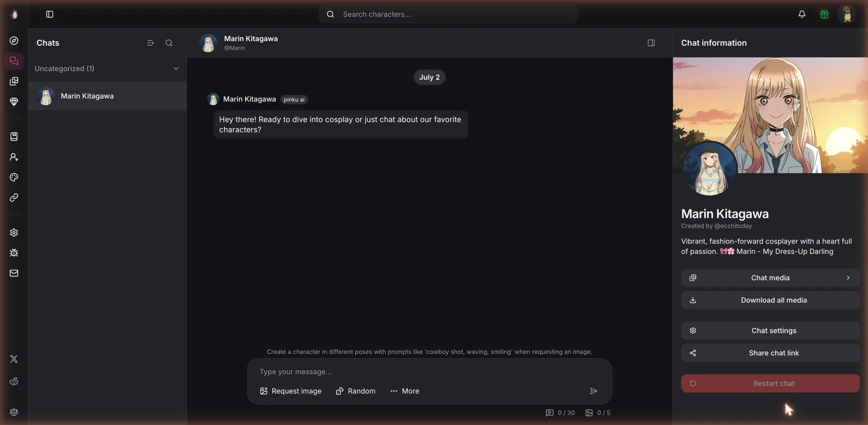Click Share chat link
The height and width of the screenshot is (425, 868).
tap(770, 353)
